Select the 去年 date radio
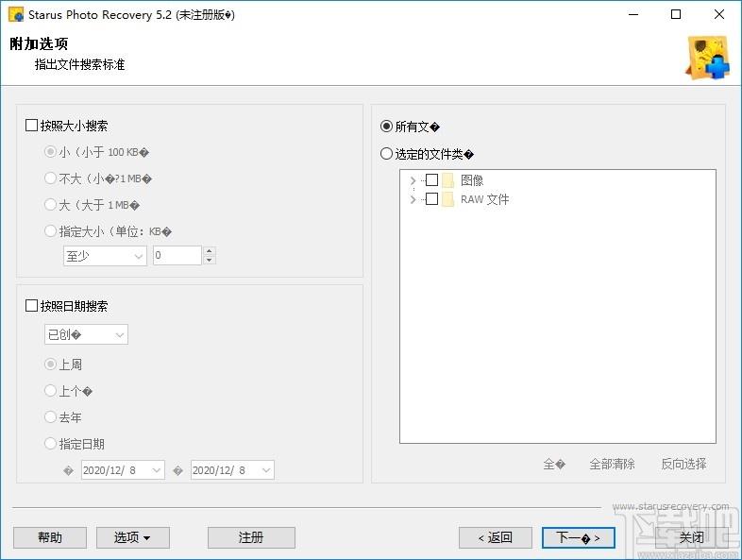The height and width of the screenshot is (560, 742). tap(50, 417)
